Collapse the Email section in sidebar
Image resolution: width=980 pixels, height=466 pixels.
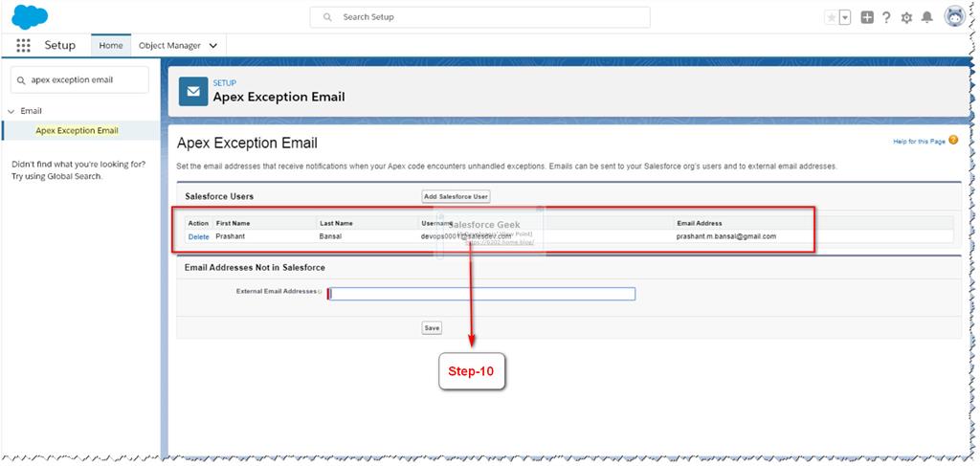tap(11, 111)
